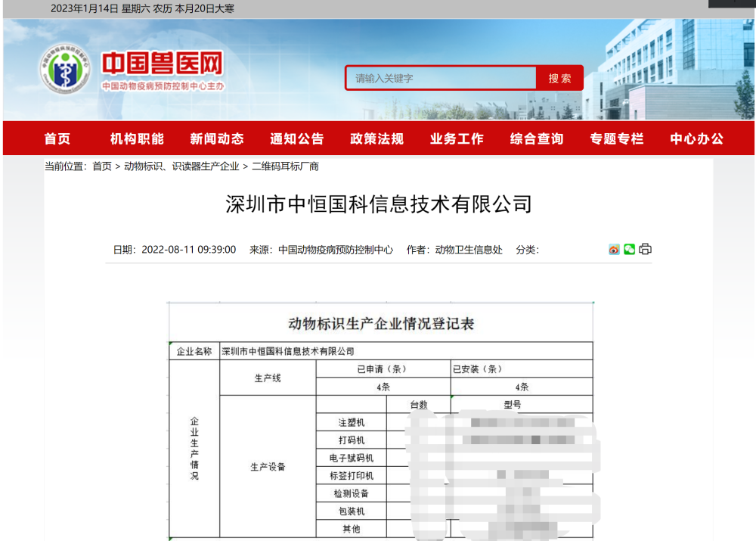Open the 中心办公 menu item
Viewport: 756px width, 541px height.
tap(696, 139)
